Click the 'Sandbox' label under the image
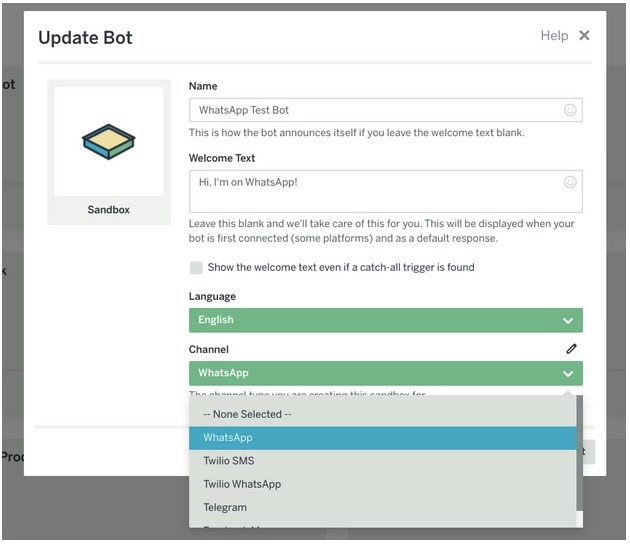630x545 pixels. click(x=108, y=210)
